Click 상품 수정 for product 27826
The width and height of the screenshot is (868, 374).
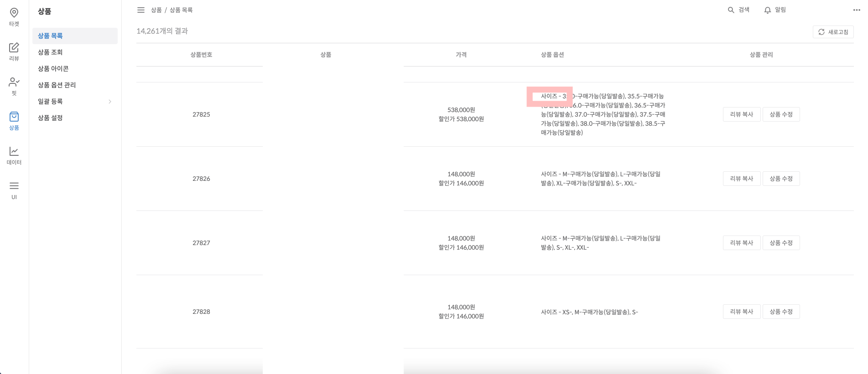[x=781, y=179]
